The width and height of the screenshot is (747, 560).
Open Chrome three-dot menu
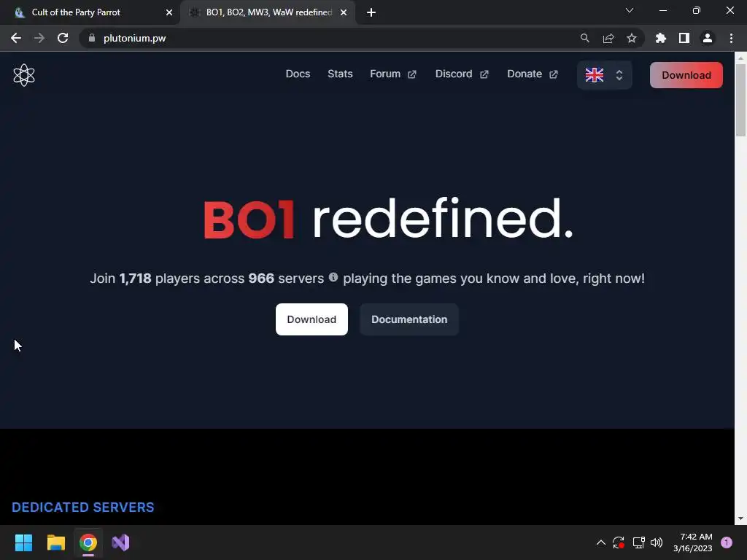[731, 38]
